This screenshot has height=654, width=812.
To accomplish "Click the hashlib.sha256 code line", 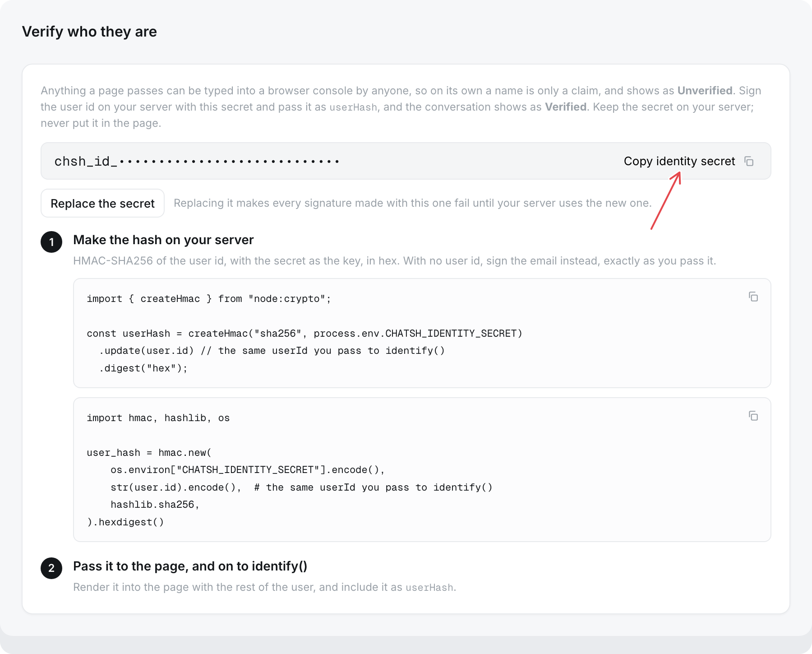I will click(x=155, y=505).
